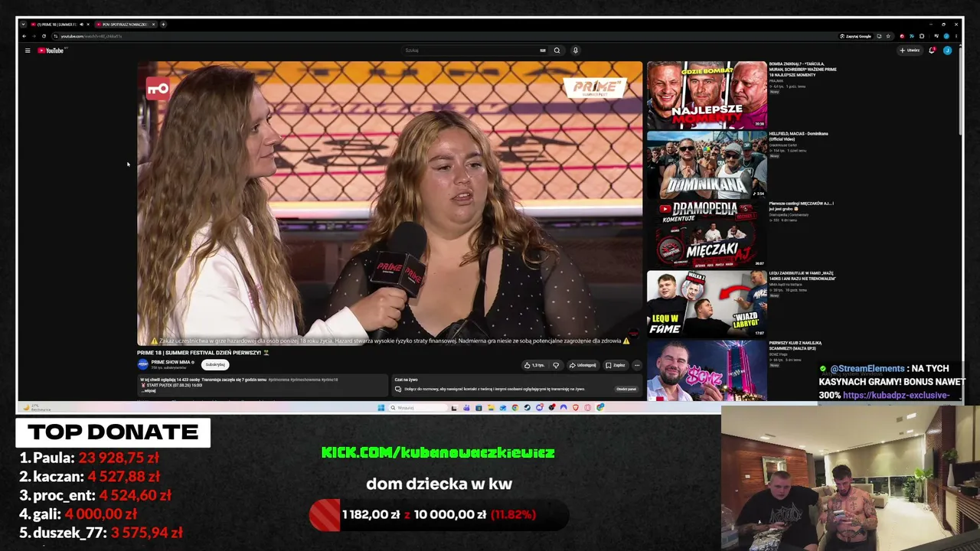The width and height of the screenshot is (980, 551).
Task: Dislike the video with thumbs-down button
Action: click(556, 365)
